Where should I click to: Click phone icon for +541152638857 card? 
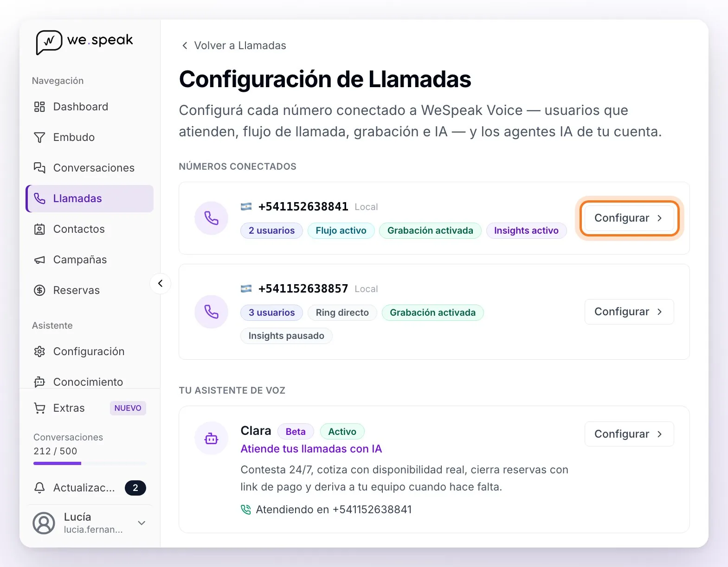(211, 312)
